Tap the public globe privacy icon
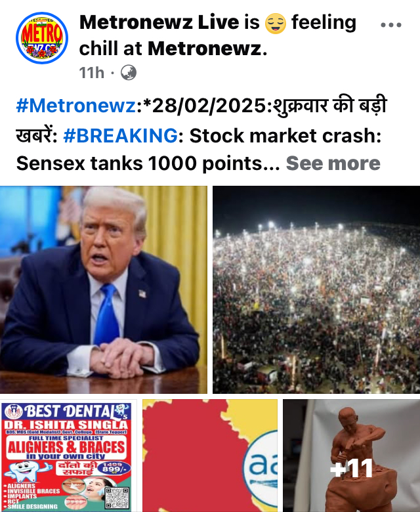This screenshot has width=420, height=512. (x=129, y=72)
